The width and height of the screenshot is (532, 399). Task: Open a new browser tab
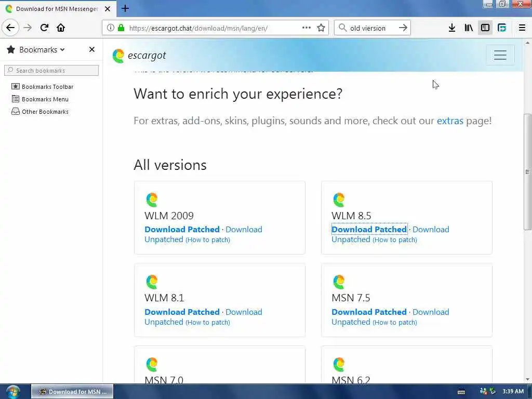click(125, 8)
